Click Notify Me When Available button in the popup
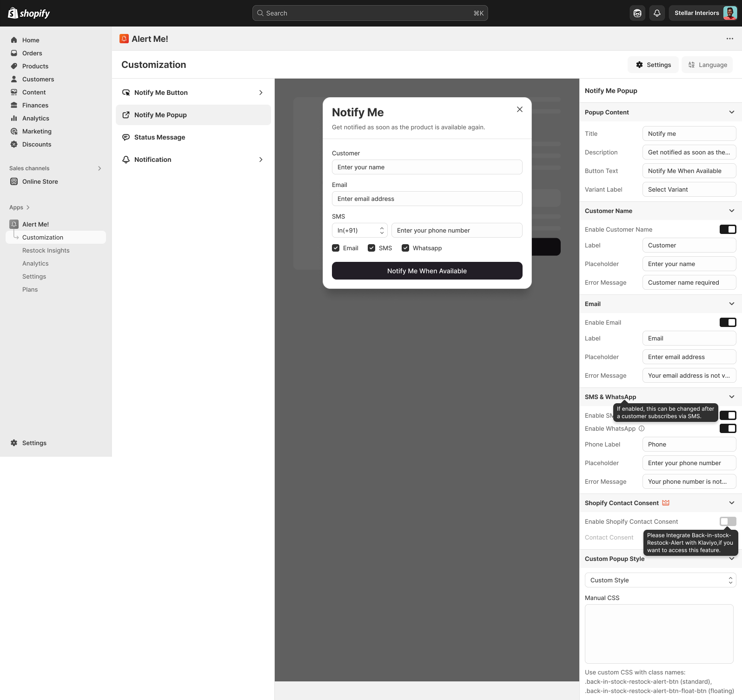The image size is (742, 700). click(427, 271)
